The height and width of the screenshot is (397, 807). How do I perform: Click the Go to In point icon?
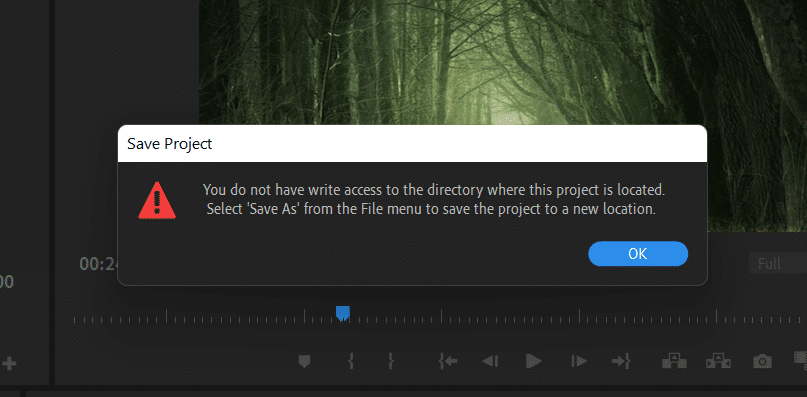[x=448, y=361]
